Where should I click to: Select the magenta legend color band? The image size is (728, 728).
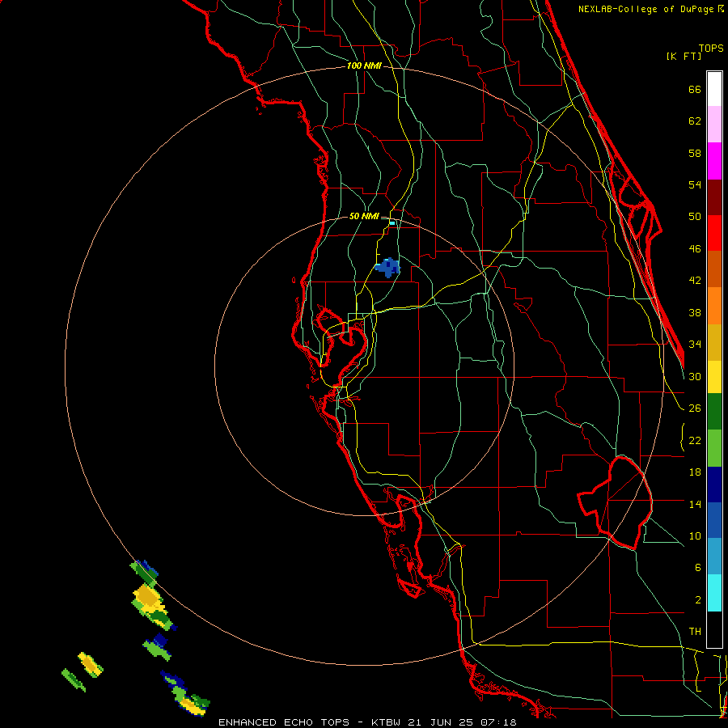tap(714, 161)
